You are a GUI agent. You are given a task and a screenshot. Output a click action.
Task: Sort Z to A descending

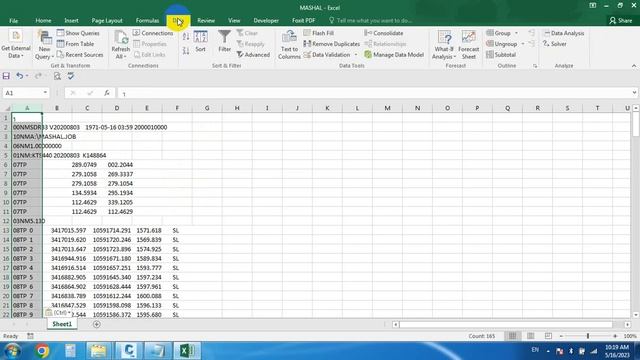pos(186,51)
